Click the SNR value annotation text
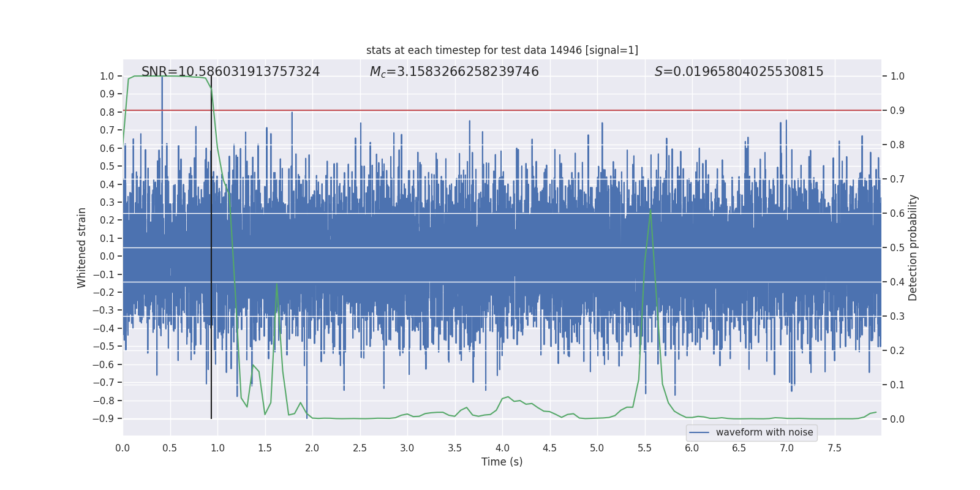 coord(230,72)
